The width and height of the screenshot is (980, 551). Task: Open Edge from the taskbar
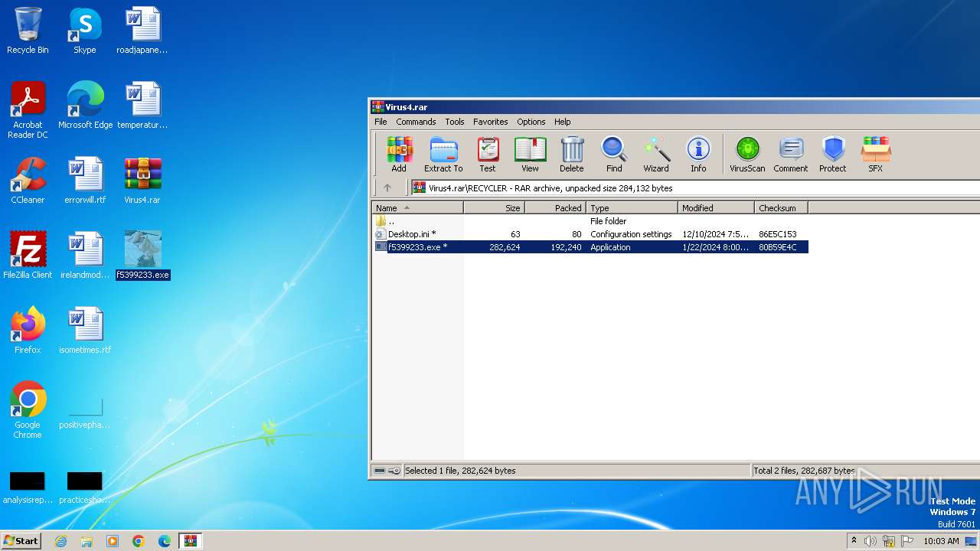click(x=164, y=541)
